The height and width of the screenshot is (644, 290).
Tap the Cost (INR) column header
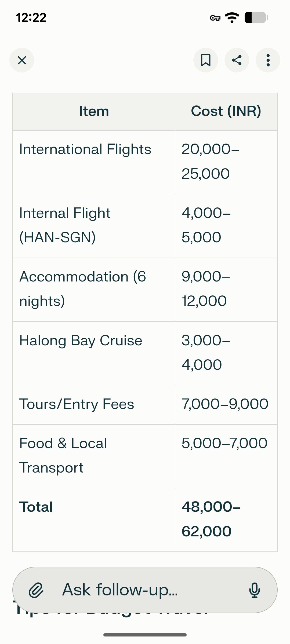(226, 111)
